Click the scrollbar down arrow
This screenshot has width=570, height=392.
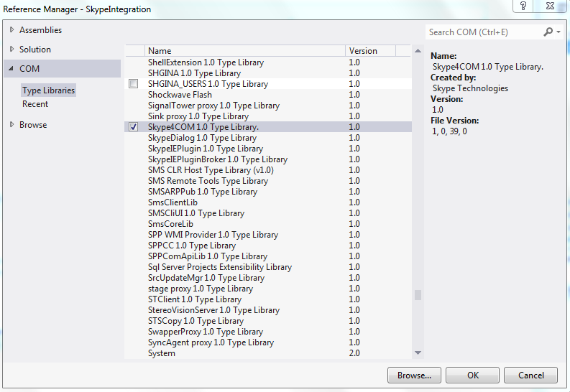point(418,353)
